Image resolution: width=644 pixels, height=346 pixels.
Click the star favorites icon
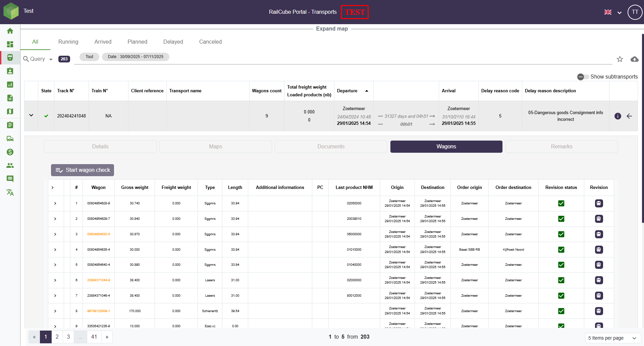point(620,59)
